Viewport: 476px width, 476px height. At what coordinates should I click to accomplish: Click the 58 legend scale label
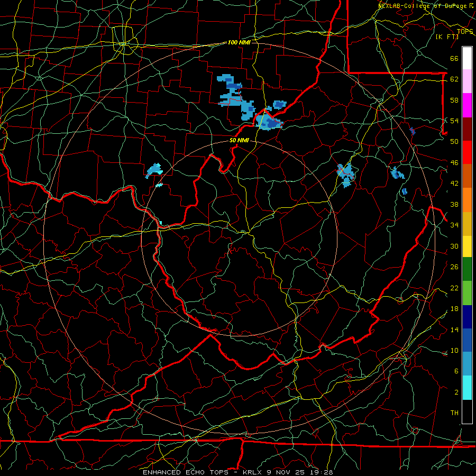tap(454, 100)
